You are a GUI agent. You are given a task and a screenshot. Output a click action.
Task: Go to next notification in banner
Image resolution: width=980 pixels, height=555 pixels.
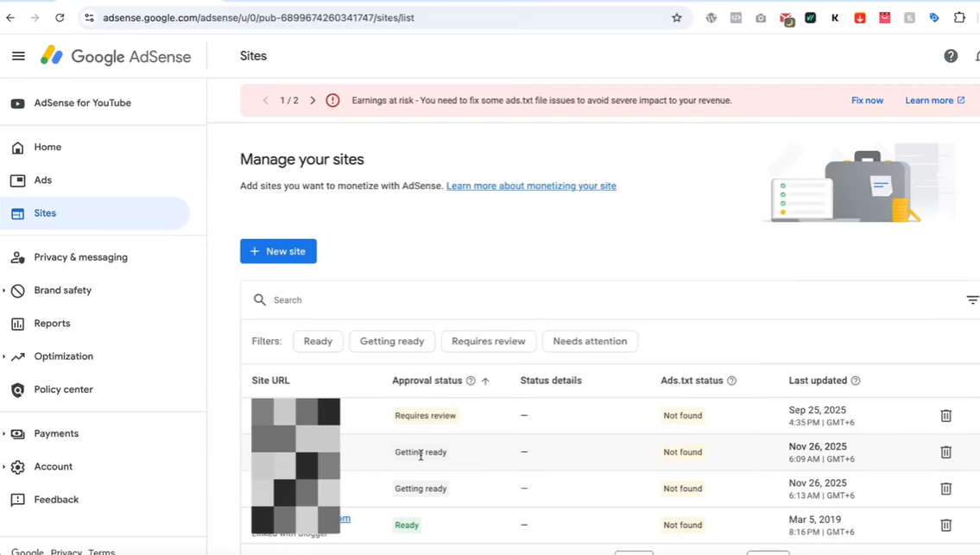tap(313, 100)
